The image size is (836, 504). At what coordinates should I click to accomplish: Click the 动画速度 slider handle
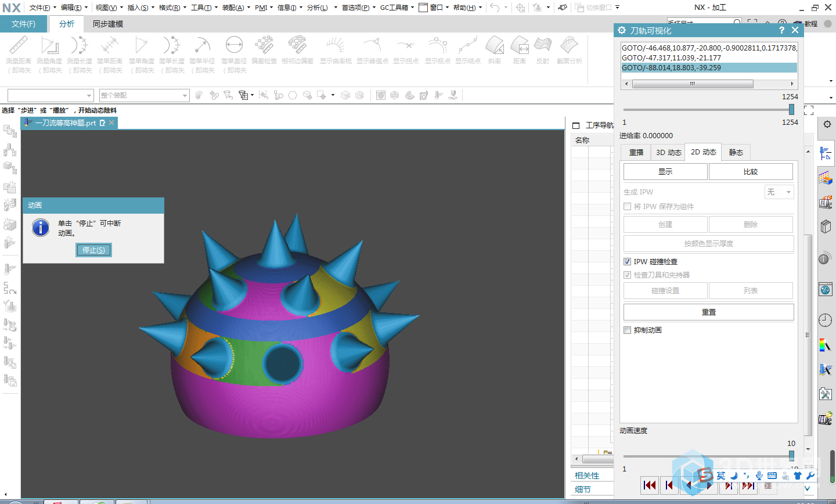click(791, 456)
